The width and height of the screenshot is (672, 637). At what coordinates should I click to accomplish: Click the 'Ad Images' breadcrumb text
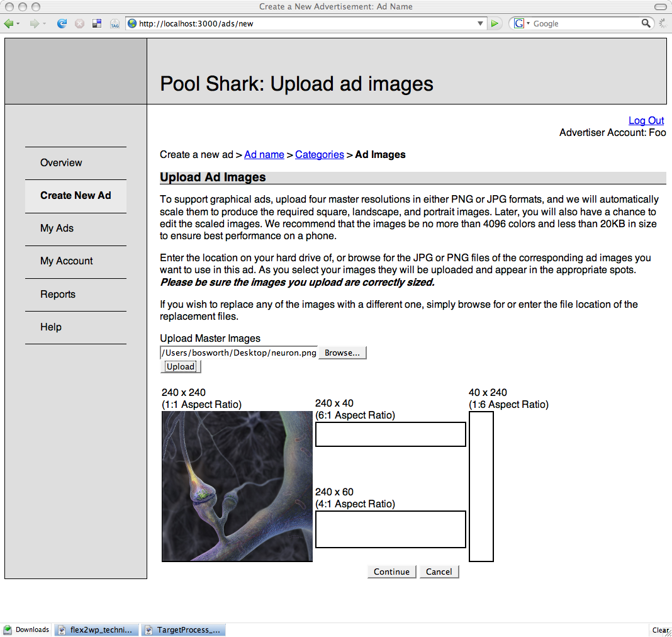(x=380, y=155)
